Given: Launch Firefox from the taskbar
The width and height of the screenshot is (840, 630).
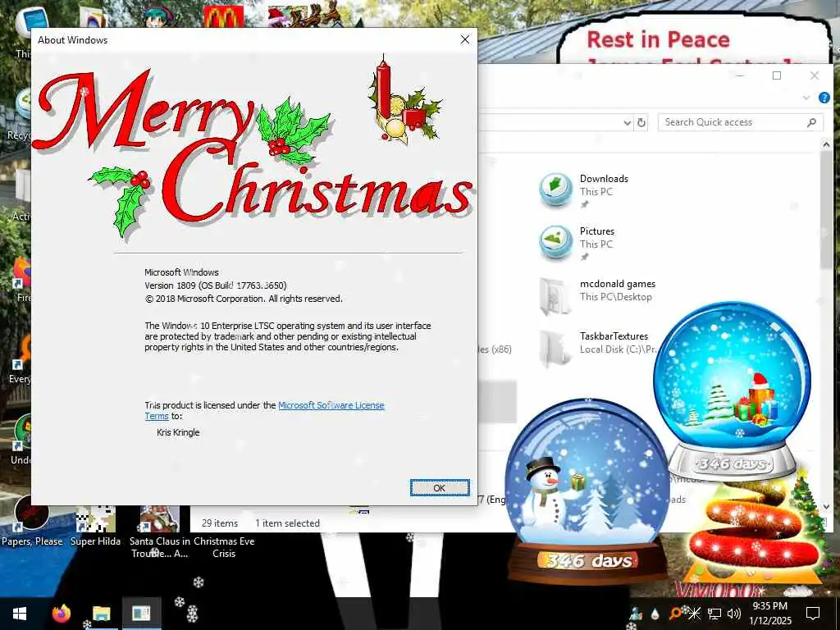Looking at the screenshot, I should tap(61, 614).
